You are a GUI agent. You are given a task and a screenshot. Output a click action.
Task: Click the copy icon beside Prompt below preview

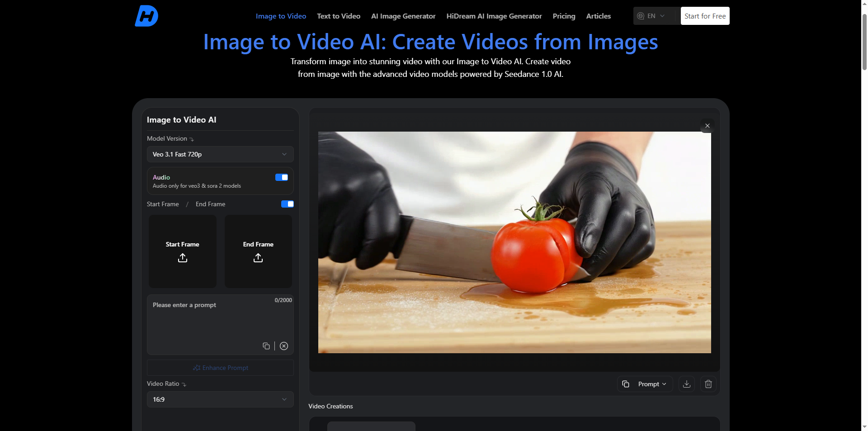[x=626, y=384]
